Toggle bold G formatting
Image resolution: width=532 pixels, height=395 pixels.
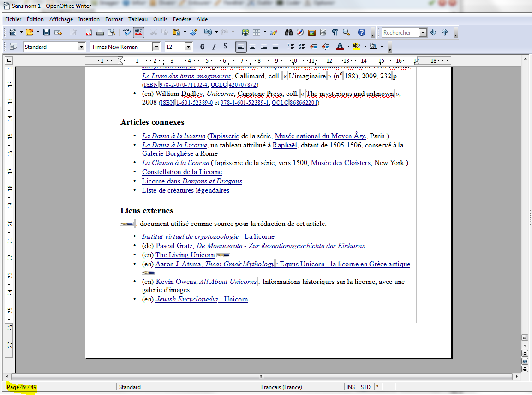202,47
